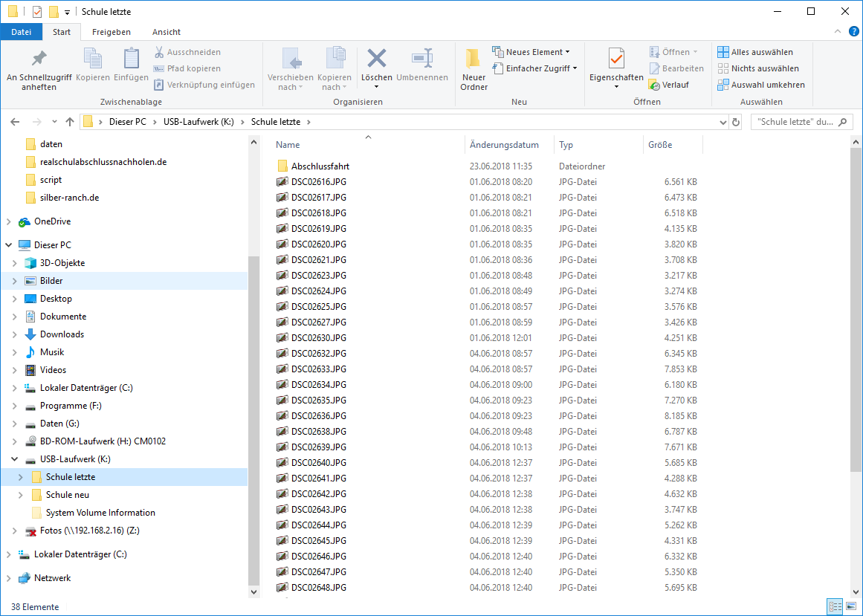Select Downloads in the navigation pane
Viewport: 863px width, 616px height.
(62, 334)
